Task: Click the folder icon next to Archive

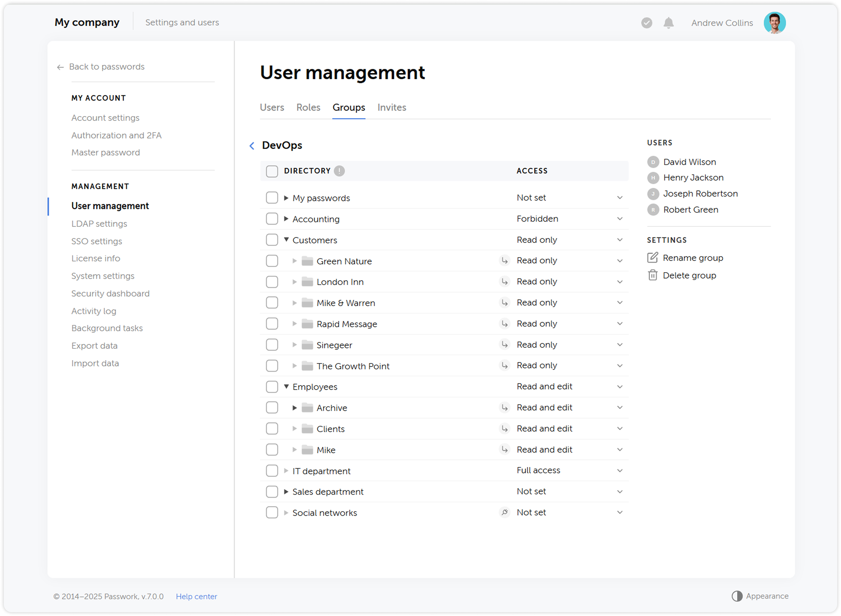Action: [308, 407]
